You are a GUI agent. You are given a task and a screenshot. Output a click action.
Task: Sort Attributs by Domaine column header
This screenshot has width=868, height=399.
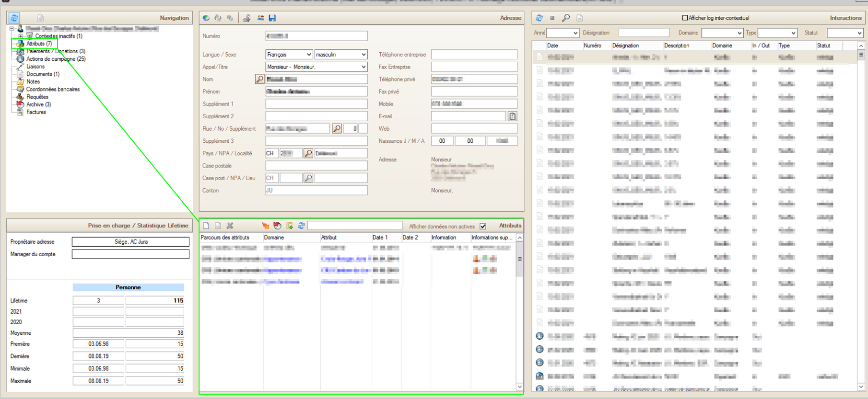[x=292, y=238]
